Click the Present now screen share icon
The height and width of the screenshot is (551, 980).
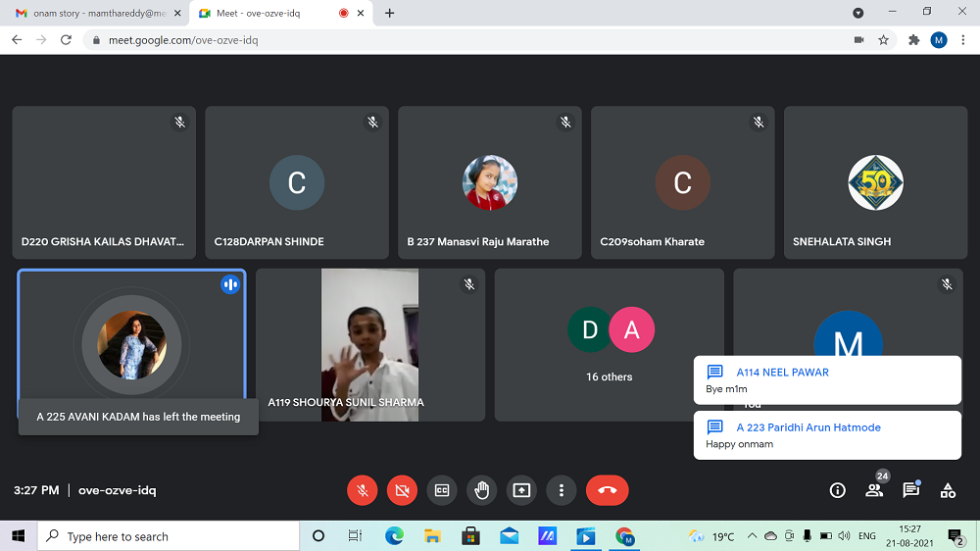pos(521,490)
